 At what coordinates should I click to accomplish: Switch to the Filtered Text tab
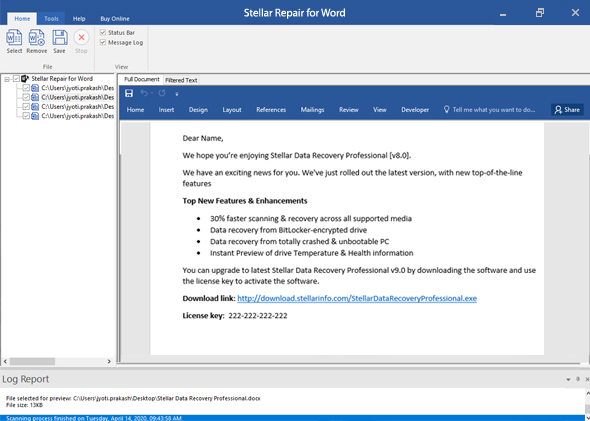181,80
